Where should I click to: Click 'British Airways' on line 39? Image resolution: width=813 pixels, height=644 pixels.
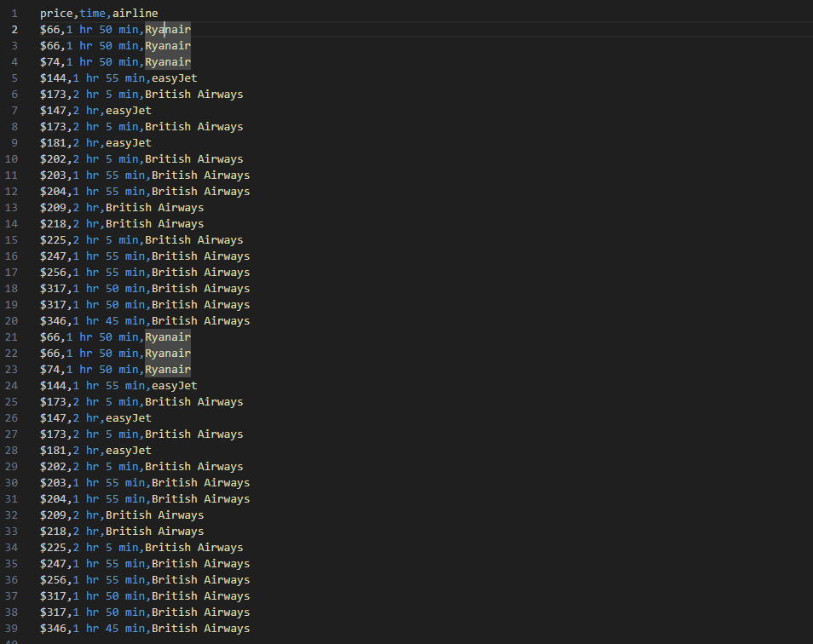pos(200,629)
